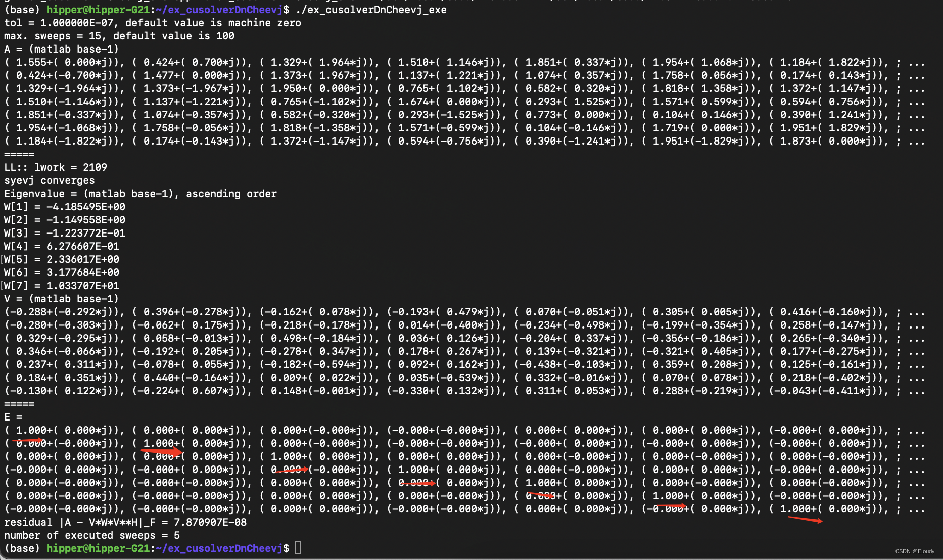943x560 pixels.
Task: Click the residual |A - V*W*V**H|_F line
Action: 125,522
